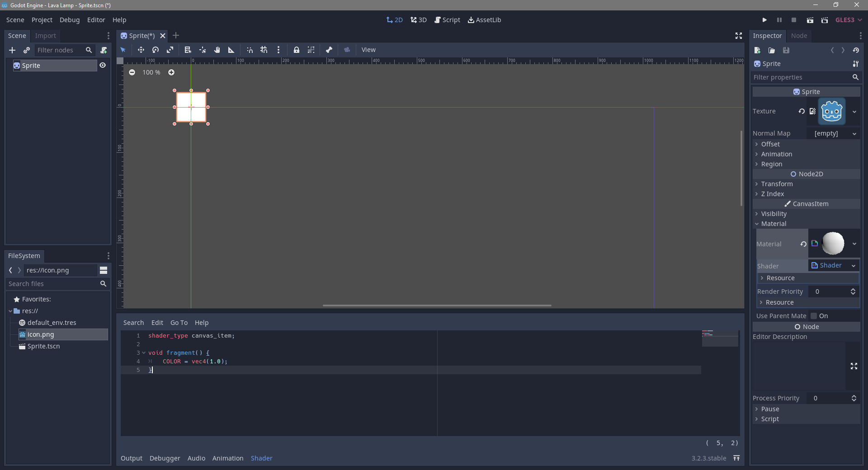
Task: Enable Use Parent Material checkbox
Action: 814,316
